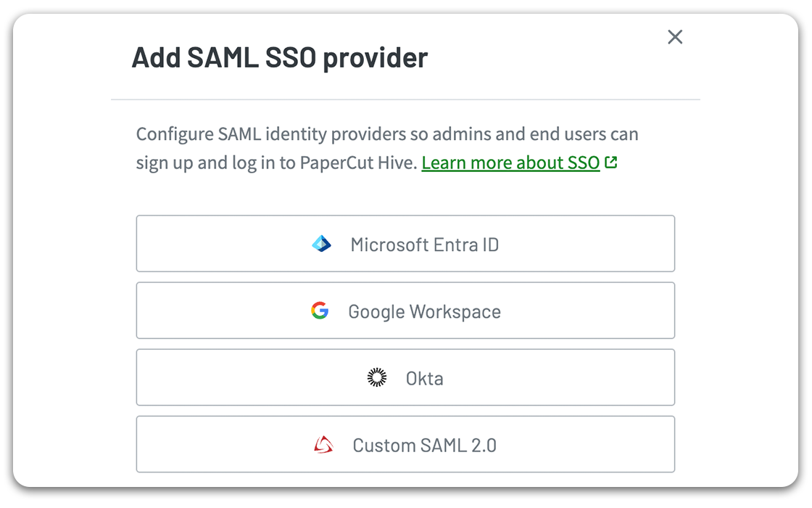Click the "Custom SAML 2.0" text label
This screenshot has width=812, height=508.
[x=425, y=445]
